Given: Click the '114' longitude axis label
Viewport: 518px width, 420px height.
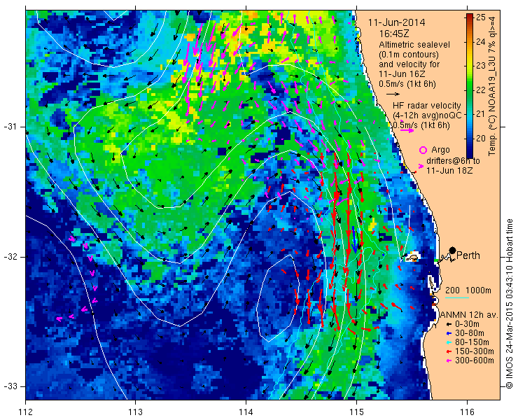Looking at the screenshot, I should click(x=246, y=412).
